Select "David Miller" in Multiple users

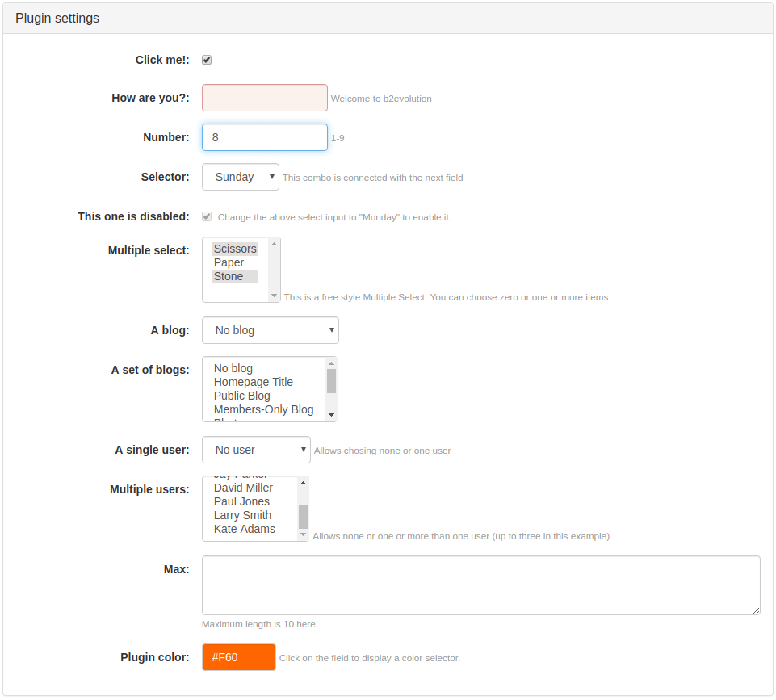[242, 488]
